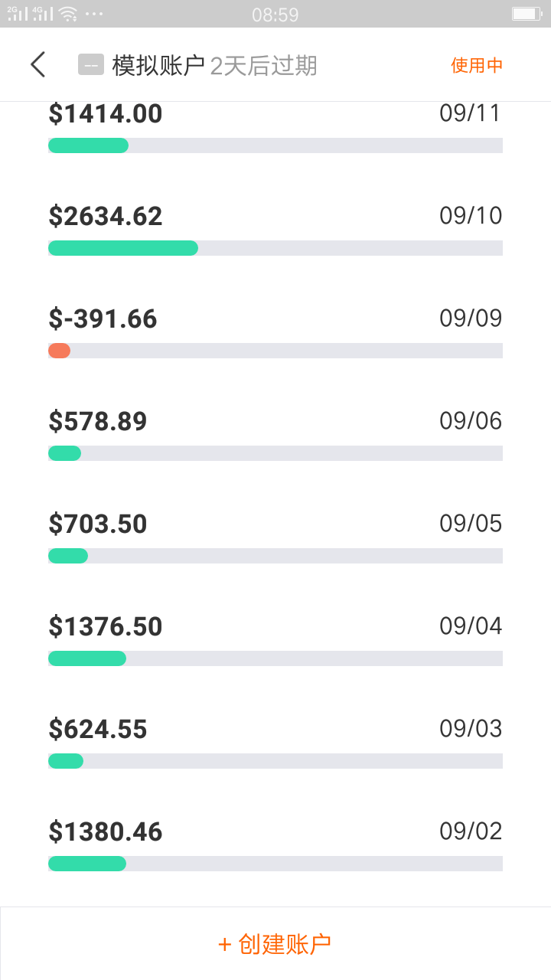551x980 pixels.
Task: Tap the $703.50 amount
Action: tap(98, 524)
